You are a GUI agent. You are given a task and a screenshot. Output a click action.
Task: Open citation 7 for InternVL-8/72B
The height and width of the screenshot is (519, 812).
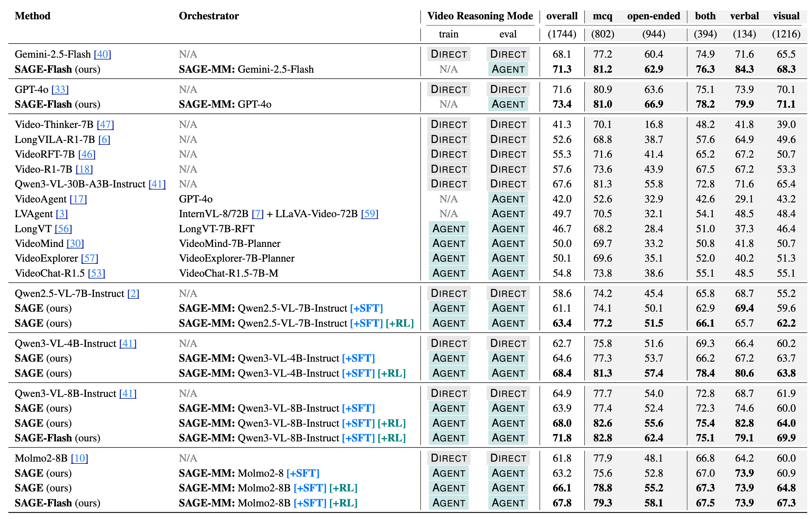(258, 214)
